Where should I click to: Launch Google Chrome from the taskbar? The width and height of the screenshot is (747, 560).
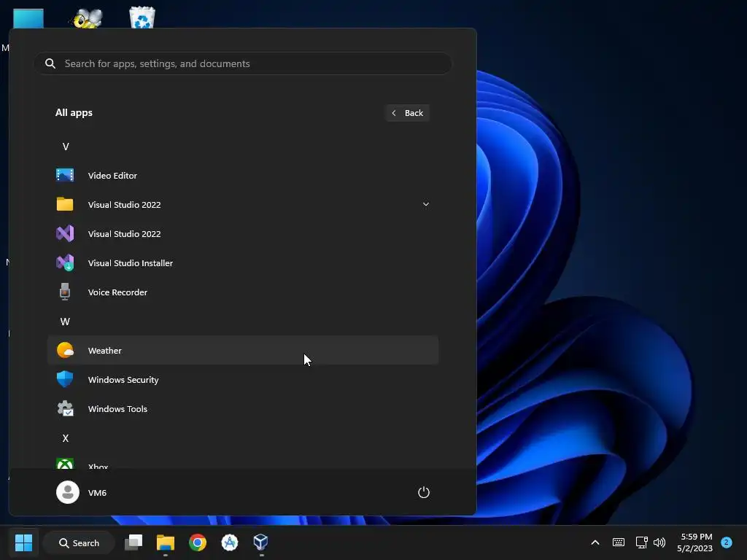(198, 542)
